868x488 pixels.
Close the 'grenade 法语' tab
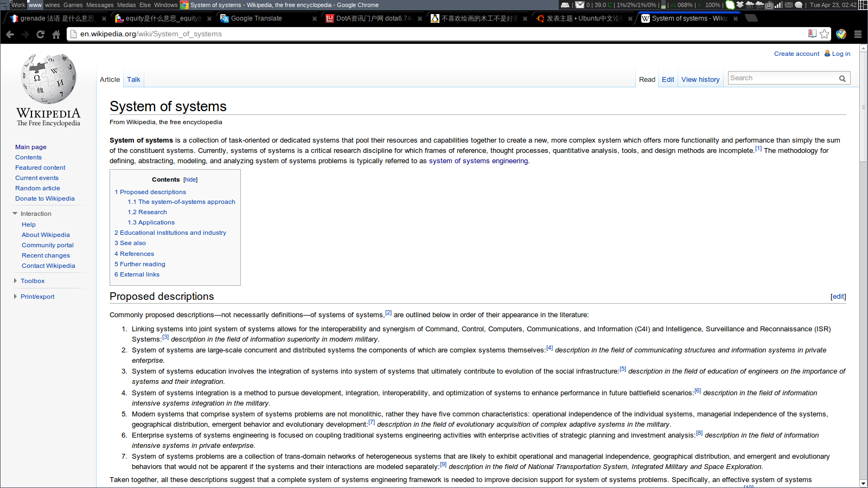[104, 18]
